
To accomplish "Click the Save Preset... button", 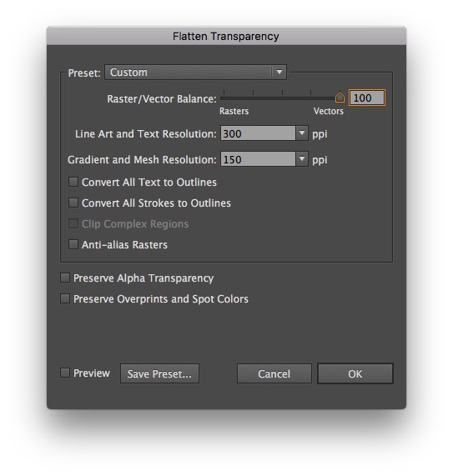I will click(159, 373).
